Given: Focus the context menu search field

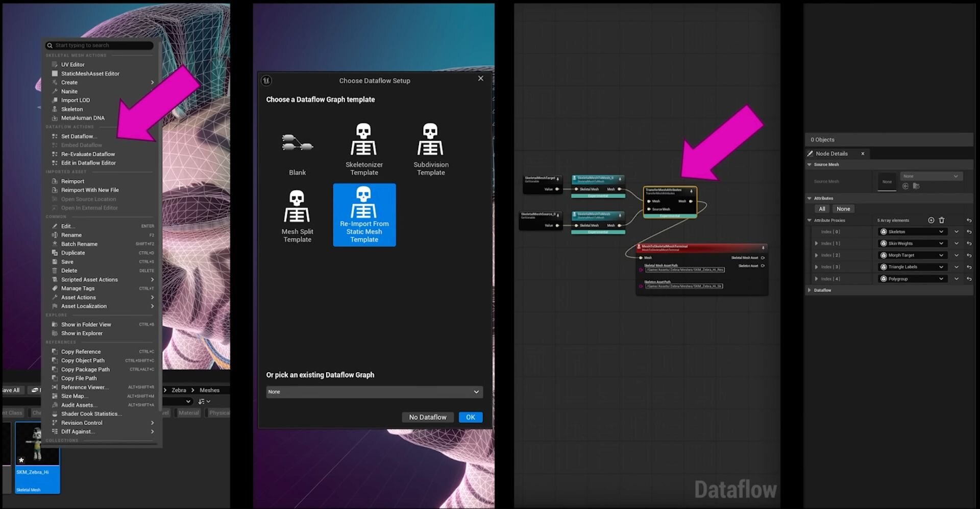Looking at the screenshot, I should tap(100, 45).
